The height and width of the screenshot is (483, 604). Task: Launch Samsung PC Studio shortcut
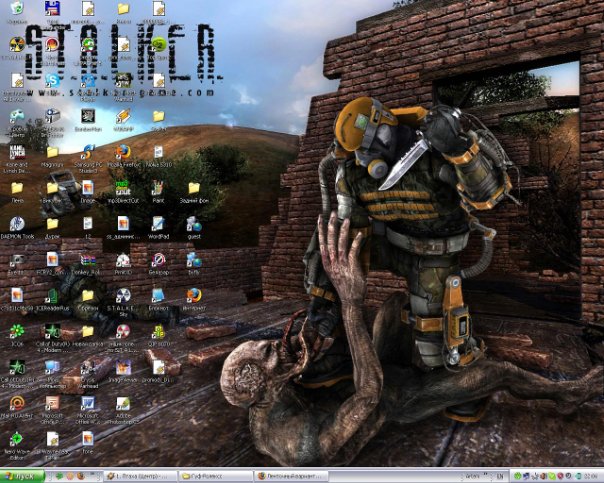tap(88, 153)
